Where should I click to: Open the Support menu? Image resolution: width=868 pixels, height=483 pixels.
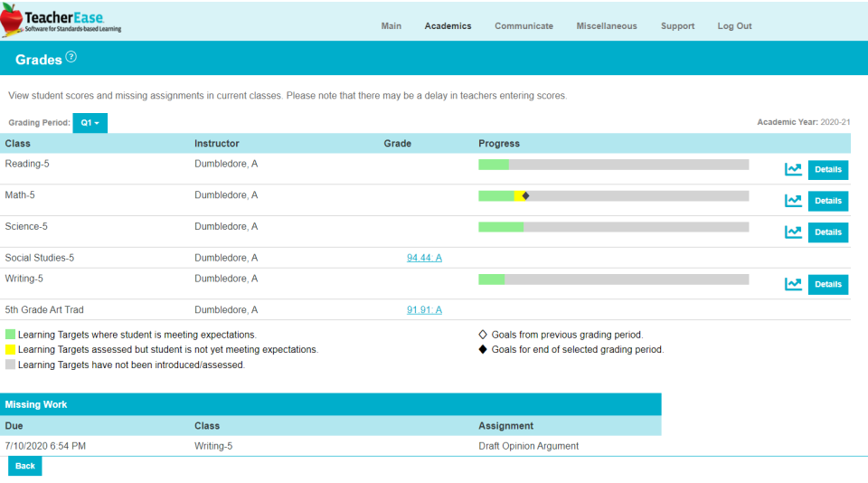click(677, 26)
